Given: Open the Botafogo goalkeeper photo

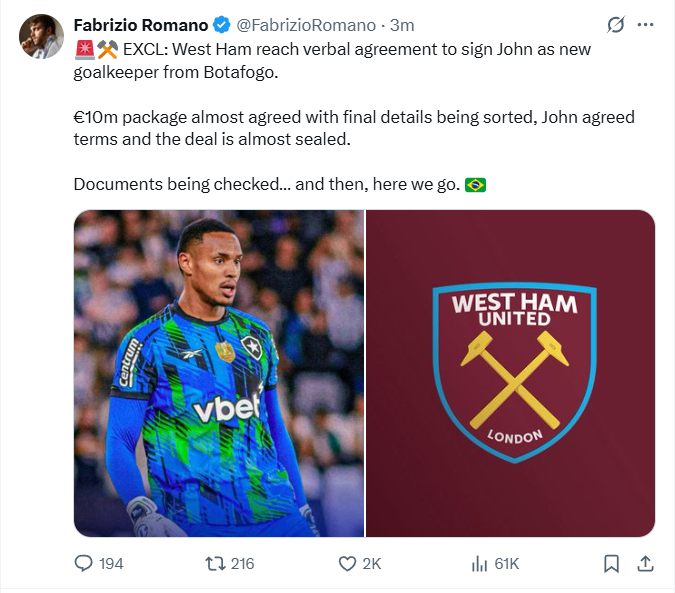Looking at the screenshot, I should pyautogui.click(x=218, y=373).
